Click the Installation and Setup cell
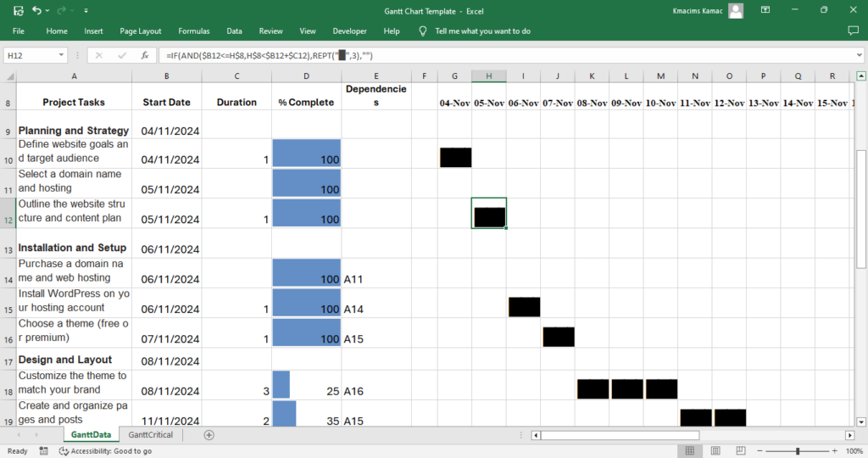Viewport: 868px width, 458px height. click(x=74, y=243)
